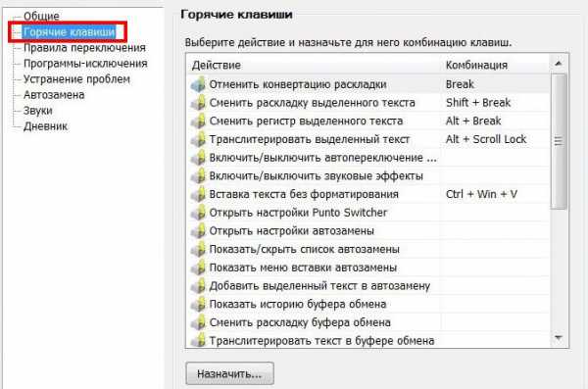Open the Автозамена section
588x389 pixels.
(54, 95)
